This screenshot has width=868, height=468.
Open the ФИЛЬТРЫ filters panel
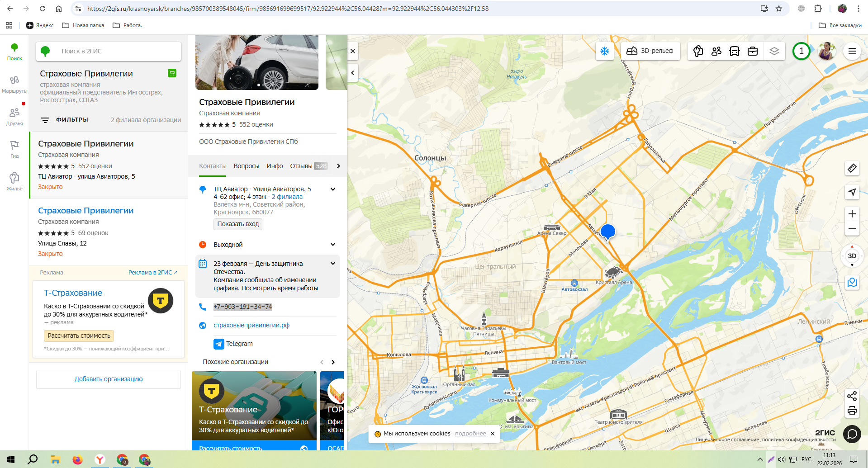[x=65, y=120]
